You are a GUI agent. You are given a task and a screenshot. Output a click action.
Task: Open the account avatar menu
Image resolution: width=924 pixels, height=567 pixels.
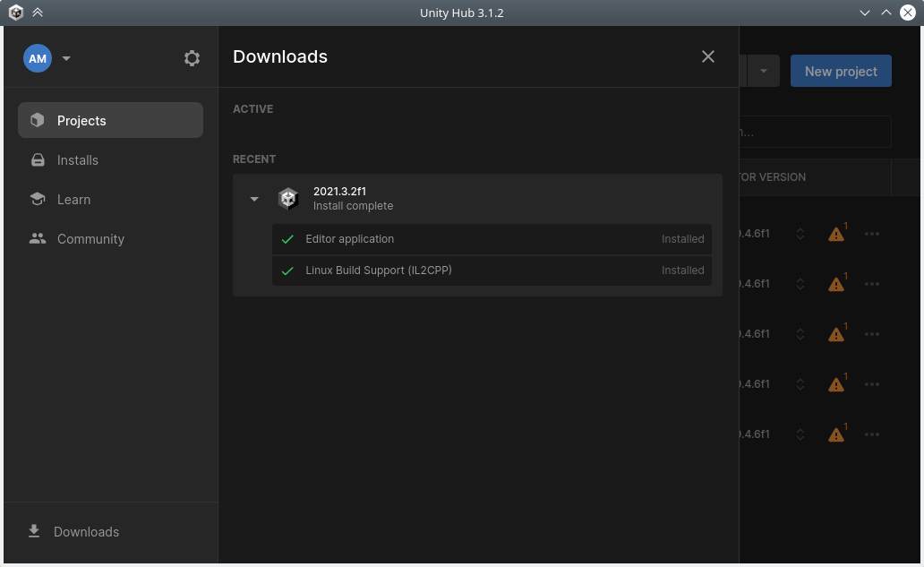click(38, 58)
